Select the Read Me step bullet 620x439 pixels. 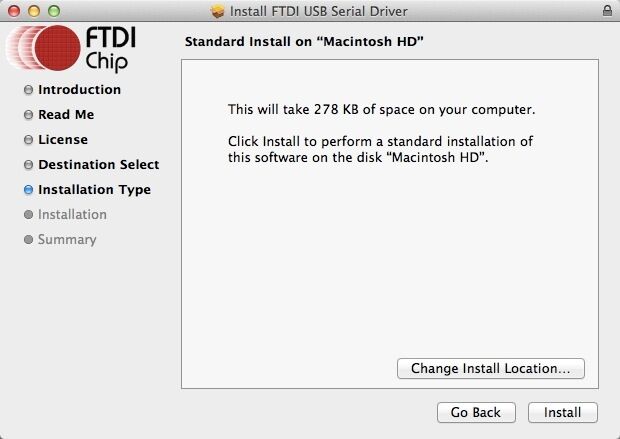pos(28,115)
